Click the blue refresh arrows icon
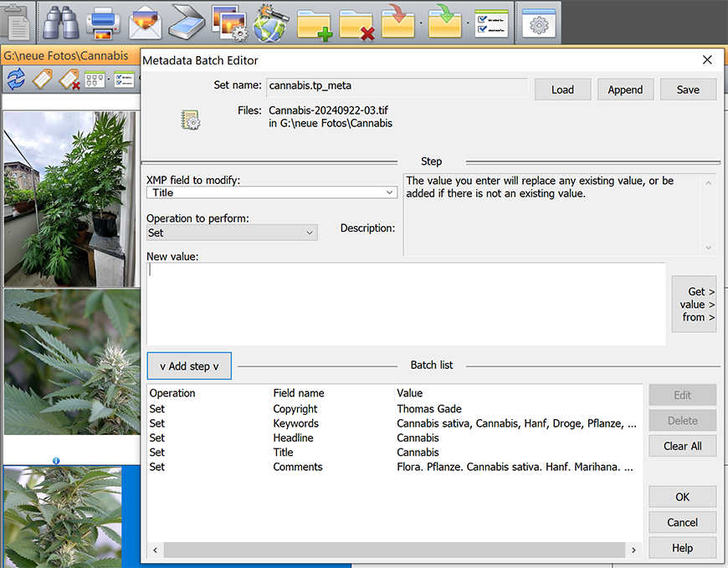The image size is (728, 568). point(16,79)
